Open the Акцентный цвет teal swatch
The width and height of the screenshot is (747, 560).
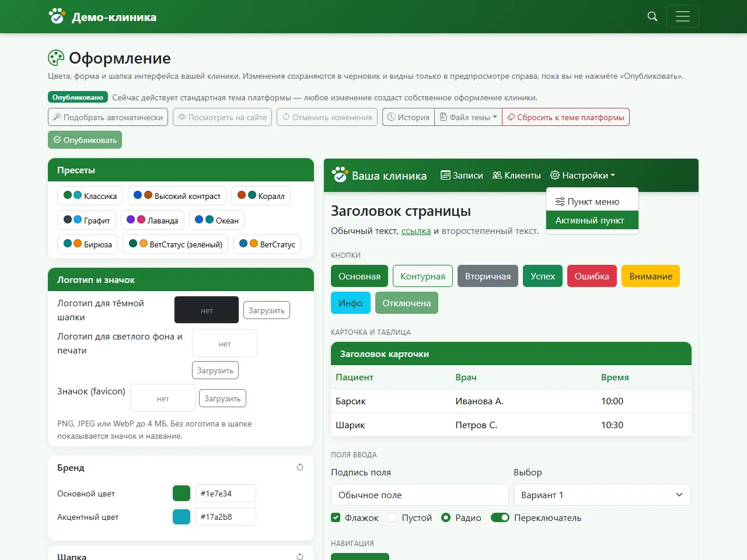pos(181,517)
